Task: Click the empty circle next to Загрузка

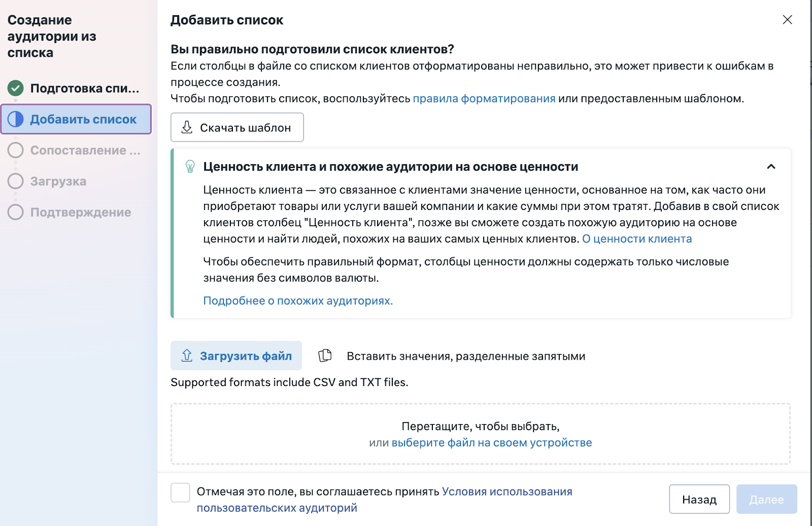Action: pyautogui.click(x=16, y=181)
